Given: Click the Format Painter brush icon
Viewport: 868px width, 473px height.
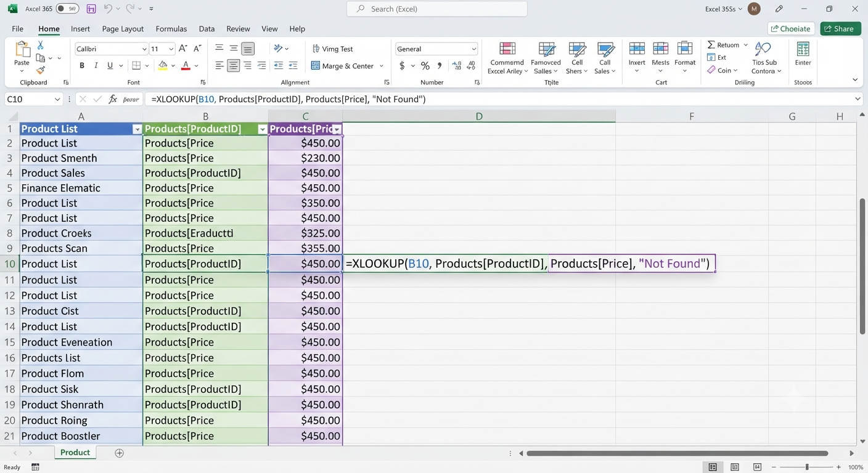Looking at the screenshot, I should 41,70.
